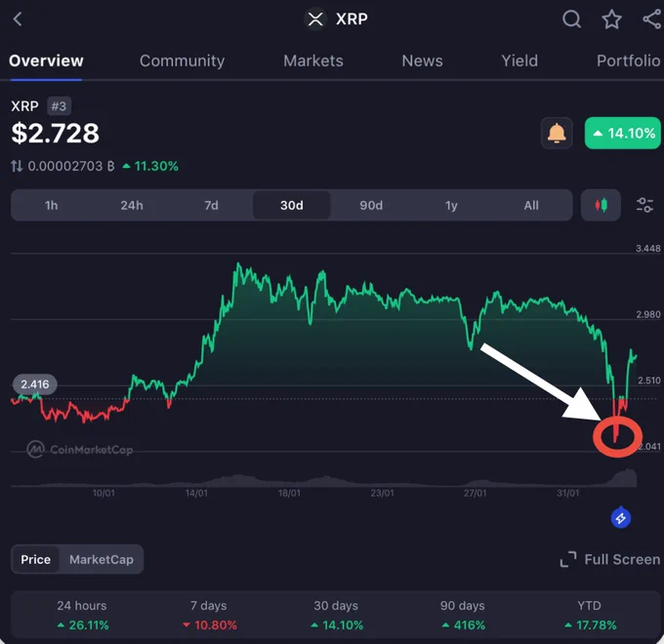
Task: Set a price alert with bell icon
Action: coord(557,134)
